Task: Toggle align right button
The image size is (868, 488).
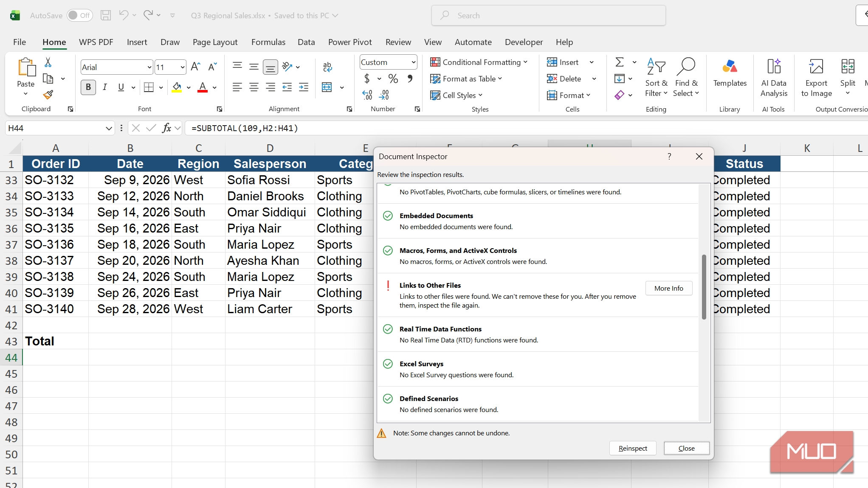Action: click(270, 87)
